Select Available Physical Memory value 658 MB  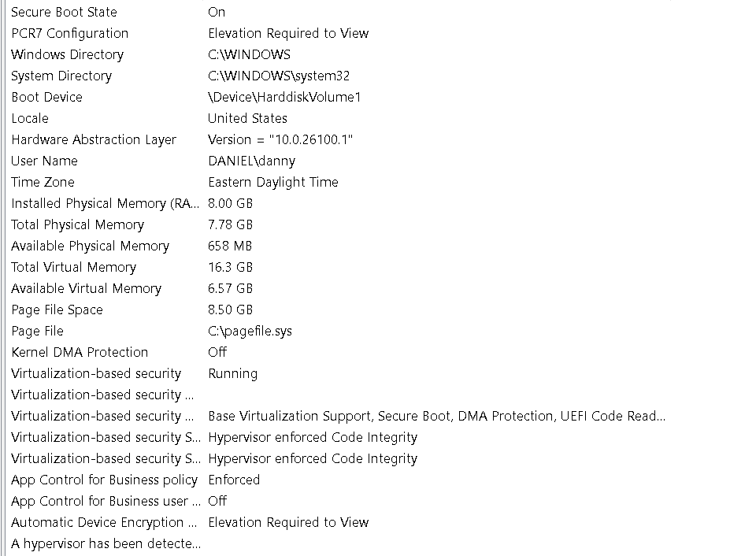tap(230, 246)
